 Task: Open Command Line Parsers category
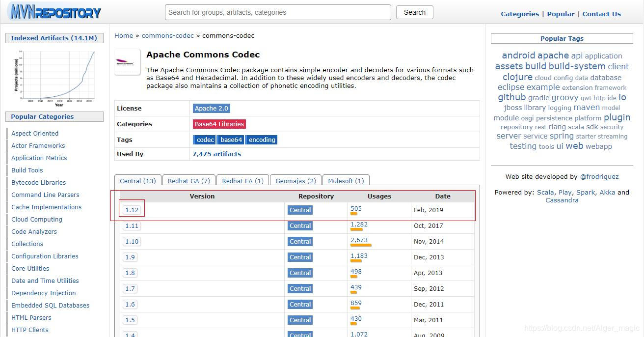coord(45,195)
